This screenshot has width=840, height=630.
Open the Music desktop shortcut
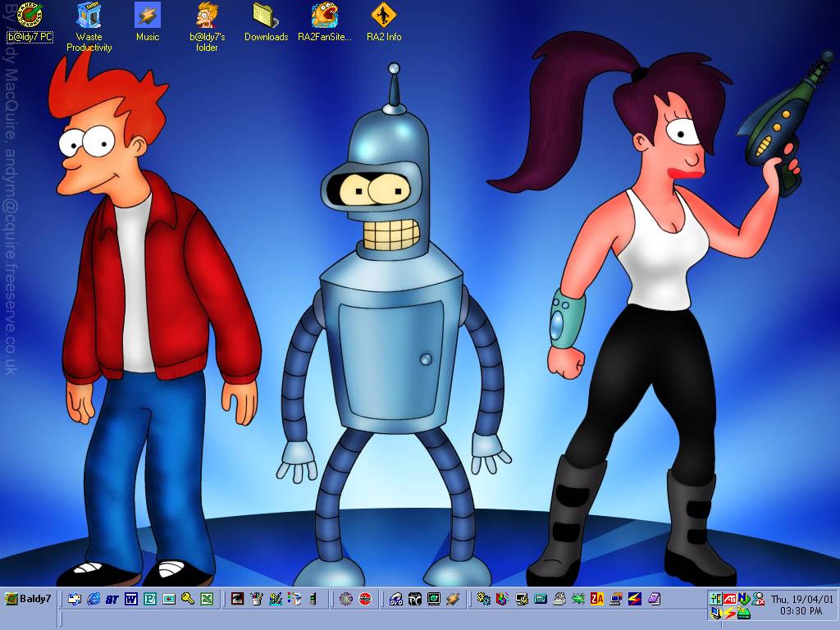point(148,15)
